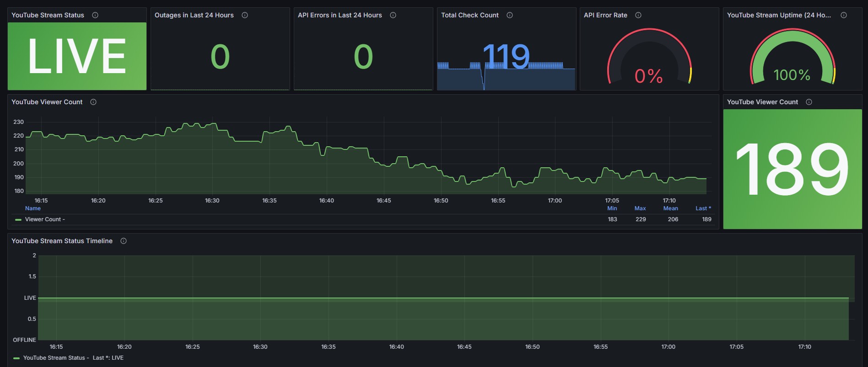Click the green Viewer Count legend color swatch
Viewport: 868px width, 367px height.
18,220
